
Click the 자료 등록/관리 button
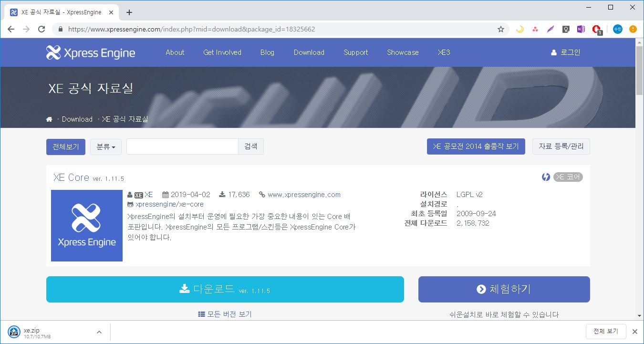(561, 146)
